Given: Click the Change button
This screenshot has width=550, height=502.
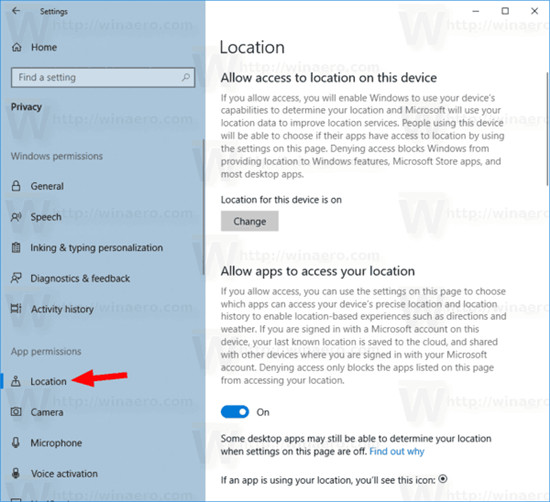Looking at the screenshot, I should [250, 221].
